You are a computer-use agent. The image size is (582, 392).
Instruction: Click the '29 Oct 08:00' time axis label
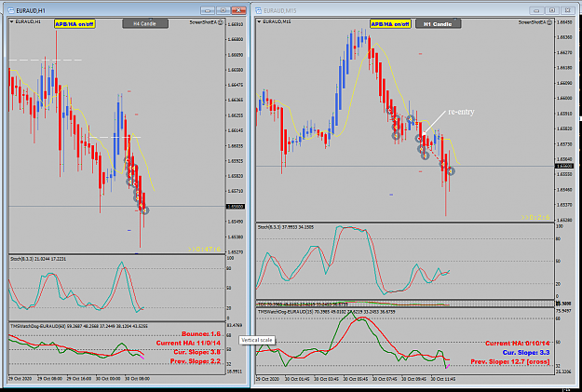pyautogui.click(x=49, y=379)
